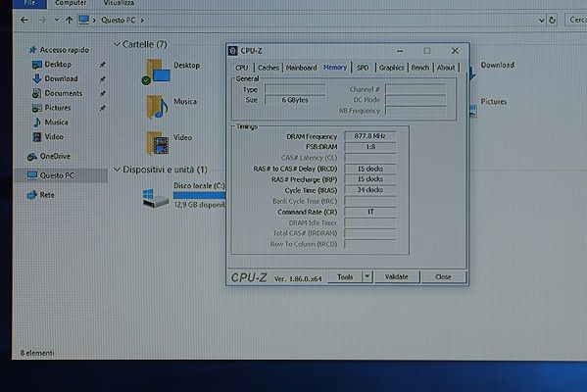
Task: Expand the chevron after Questo PC in address bar
Action: 142,21
